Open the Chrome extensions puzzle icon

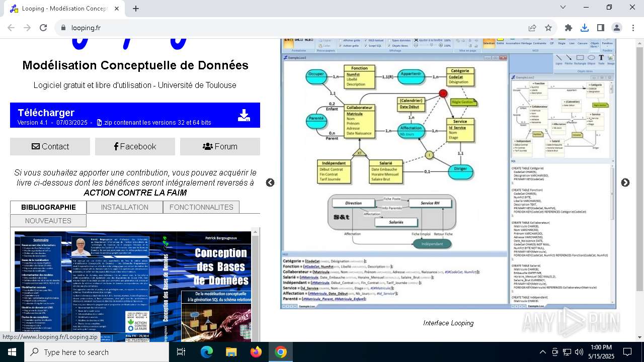coord(569,28)
